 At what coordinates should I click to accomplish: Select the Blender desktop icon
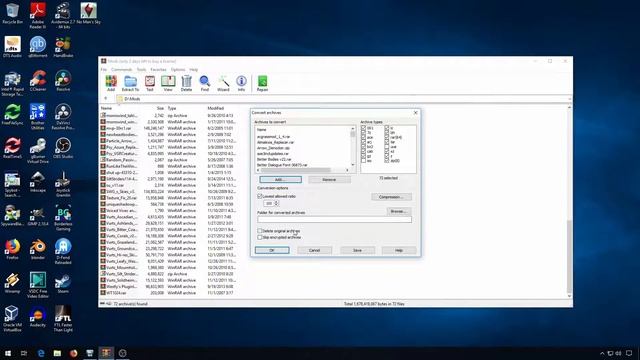tap(38, 249)
